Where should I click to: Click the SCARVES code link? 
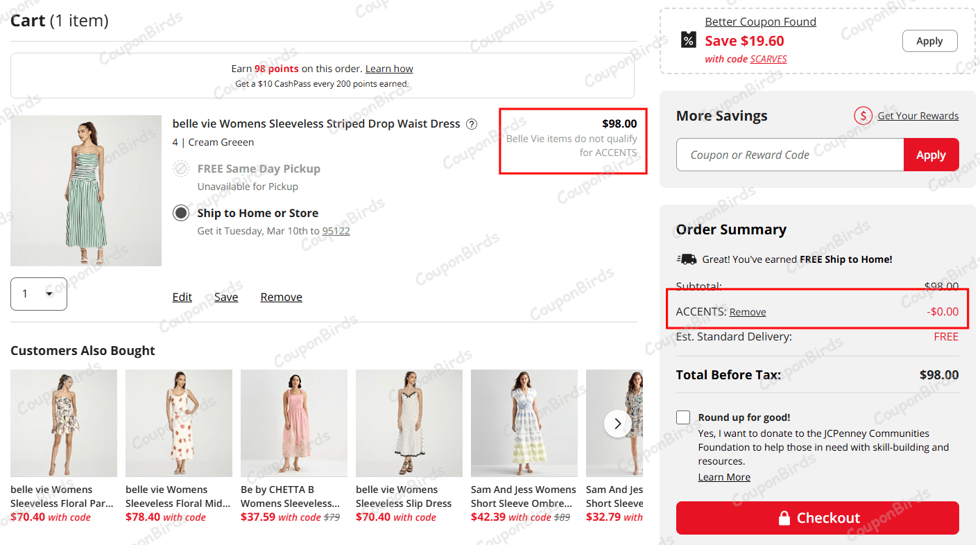tap(768, 59)
